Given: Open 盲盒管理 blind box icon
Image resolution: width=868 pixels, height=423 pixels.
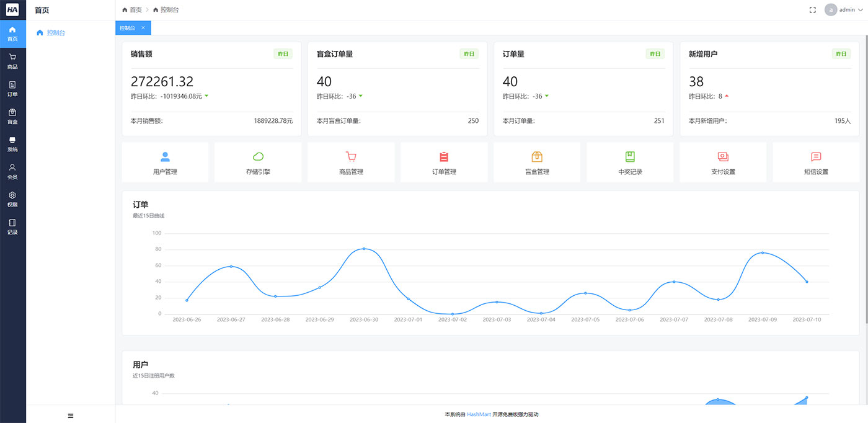Looking at the screenshot, I should click(536, 162).
